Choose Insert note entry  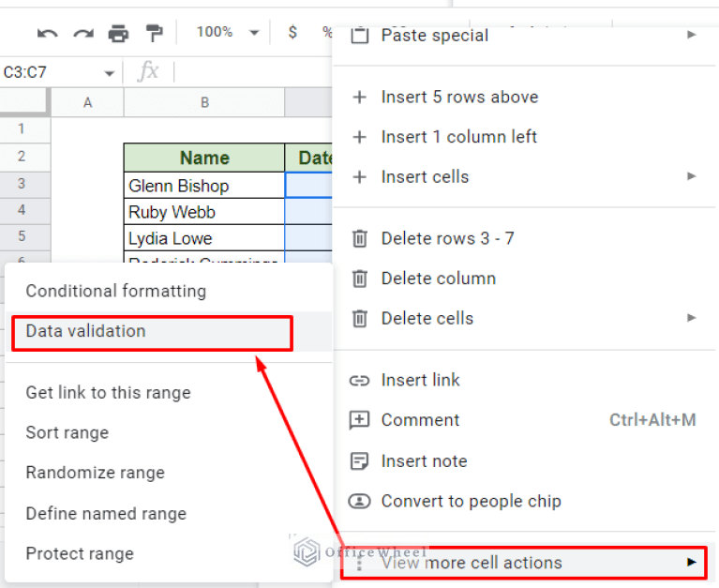524,461
